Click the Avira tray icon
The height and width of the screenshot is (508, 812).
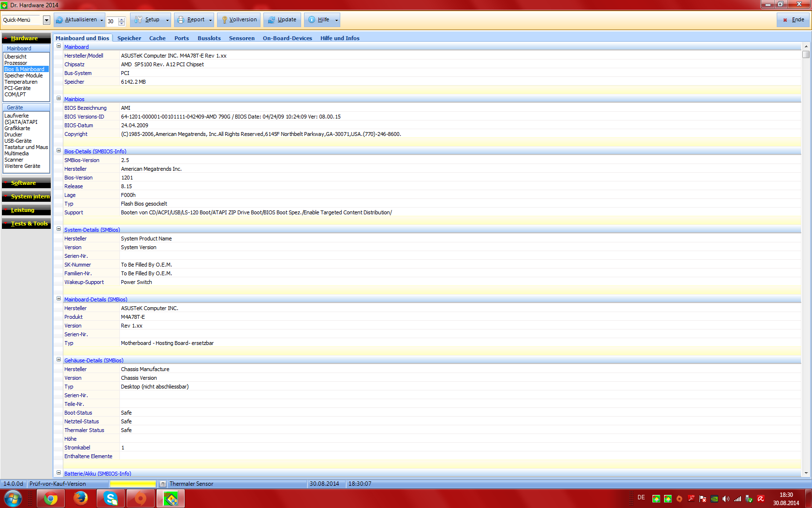tap(761, 499)
